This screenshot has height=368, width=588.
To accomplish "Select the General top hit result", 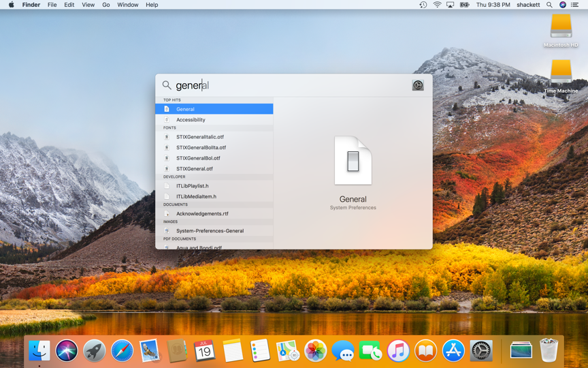I will (x=214, y=109).
